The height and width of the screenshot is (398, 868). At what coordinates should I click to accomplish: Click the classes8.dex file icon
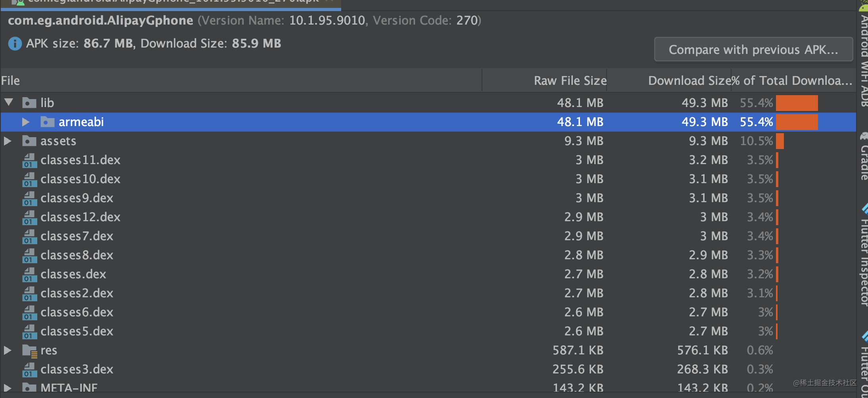click(29, 255)
